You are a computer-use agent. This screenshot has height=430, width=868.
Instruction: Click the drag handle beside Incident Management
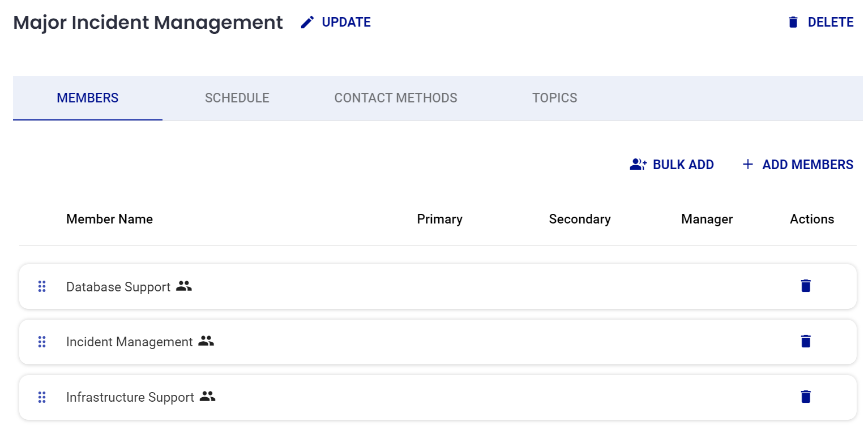(41, 342)
